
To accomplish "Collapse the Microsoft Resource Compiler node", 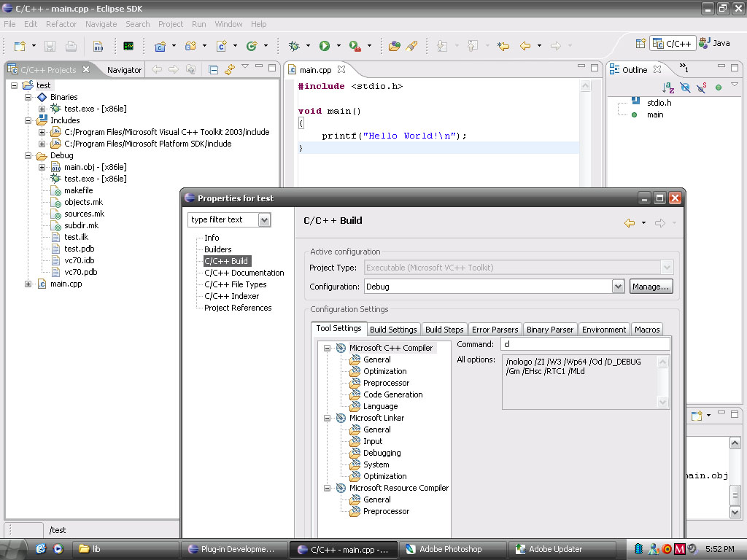I will tap(328, 488).
